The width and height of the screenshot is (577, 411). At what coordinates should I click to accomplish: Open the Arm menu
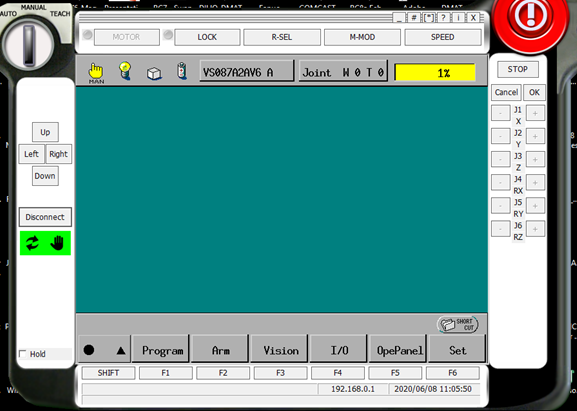(220, 350)
